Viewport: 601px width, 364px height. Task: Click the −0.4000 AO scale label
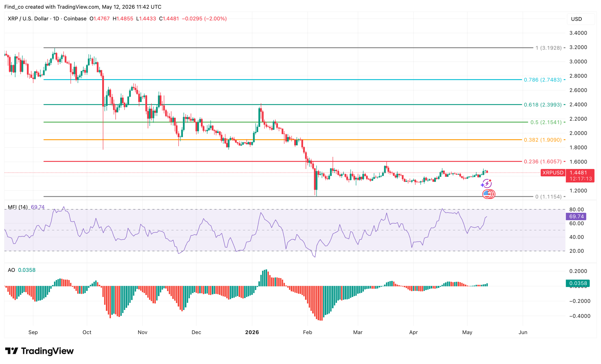(x=580, y=316)
